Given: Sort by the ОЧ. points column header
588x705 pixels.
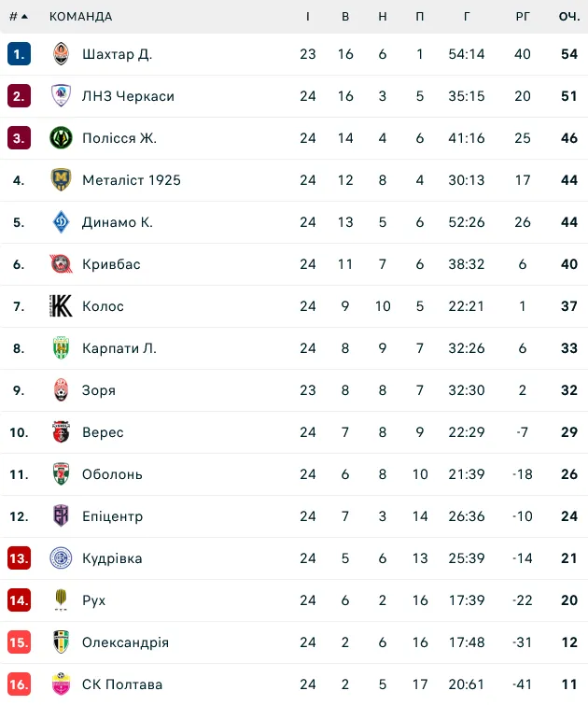Looking at the screenshot, I should pyautogui.click(x=569, y=17).
